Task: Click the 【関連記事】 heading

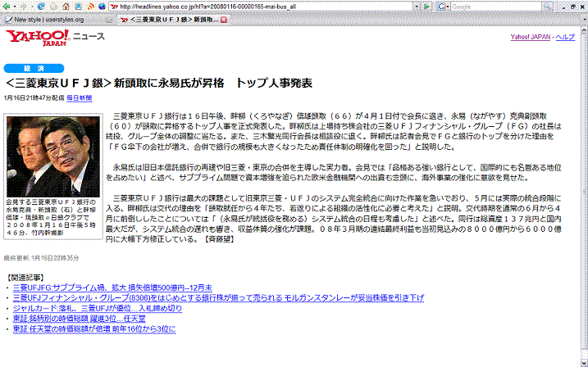Action: click(x=25, y=278)
